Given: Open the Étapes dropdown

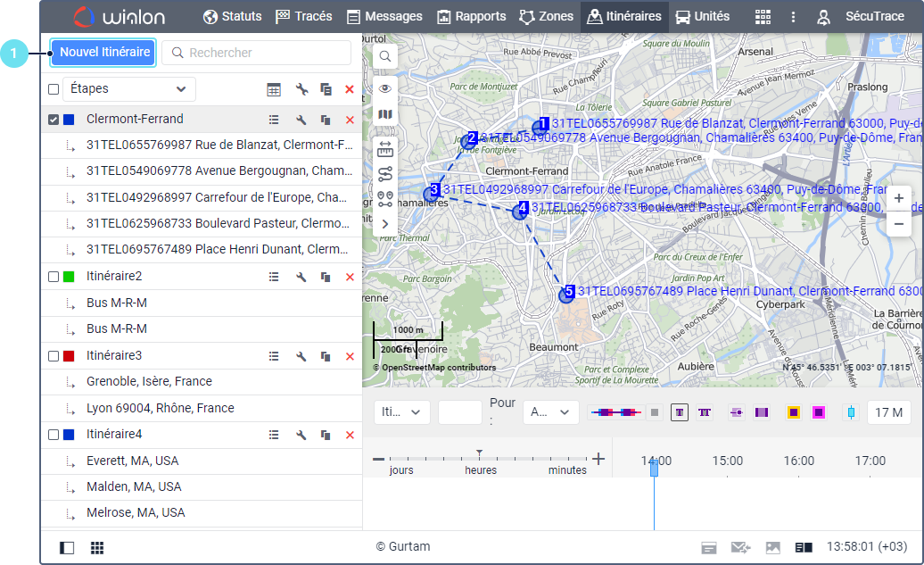Looking at the screenshot, I should [129, 89].
